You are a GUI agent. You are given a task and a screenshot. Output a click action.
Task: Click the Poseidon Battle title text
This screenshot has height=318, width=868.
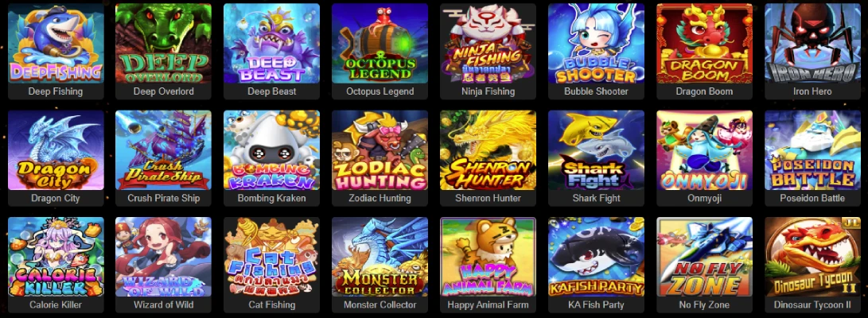coord(812,198)
